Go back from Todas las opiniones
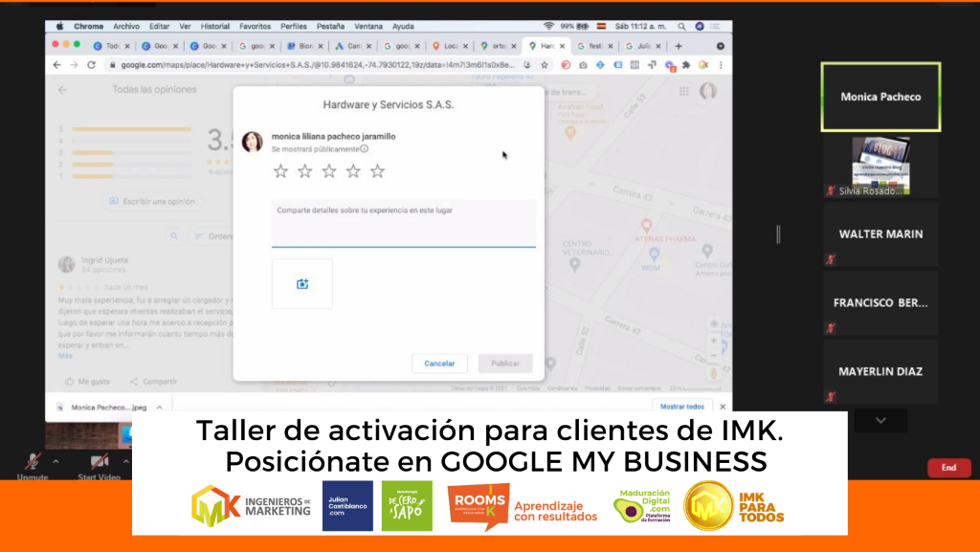980x552 pixels. click(x=62, y=90)
